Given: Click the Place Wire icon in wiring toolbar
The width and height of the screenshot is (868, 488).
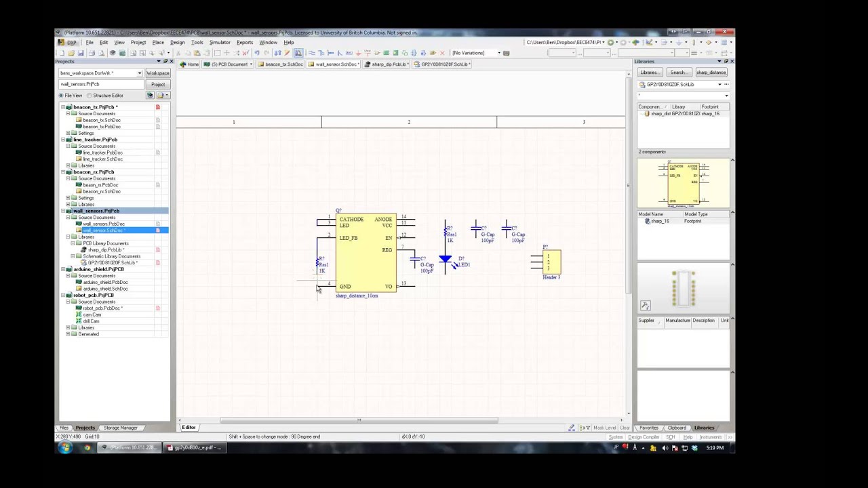Looking at the screenshot, I should [x=311, y=53].
